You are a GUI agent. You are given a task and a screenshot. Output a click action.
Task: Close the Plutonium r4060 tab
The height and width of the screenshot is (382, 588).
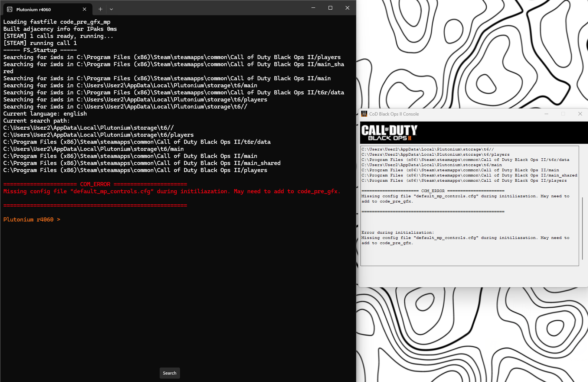tap(84, 9)
